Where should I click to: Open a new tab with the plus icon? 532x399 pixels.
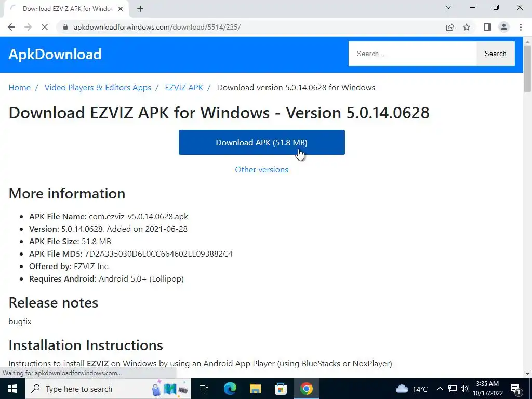[140, 9]
